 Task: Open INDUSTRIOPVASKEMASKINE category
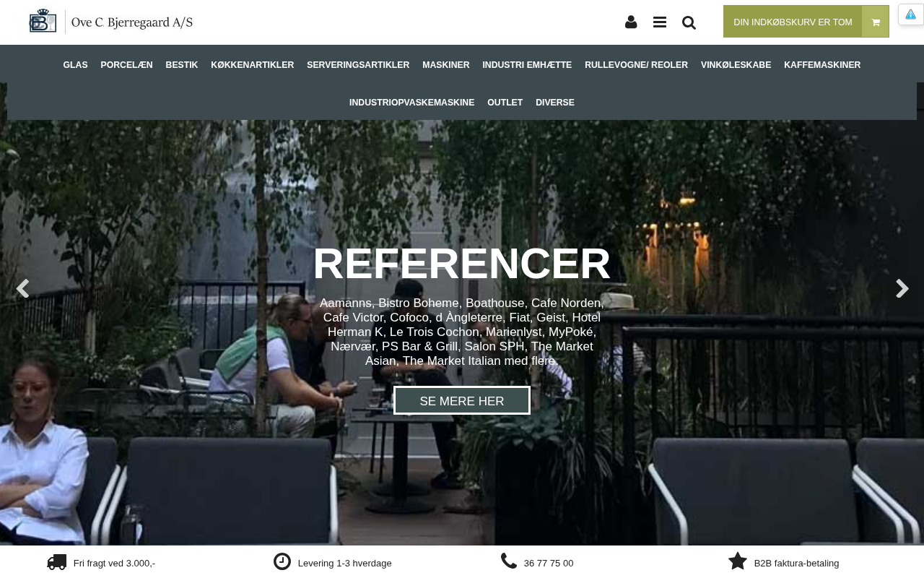(411, 103)
